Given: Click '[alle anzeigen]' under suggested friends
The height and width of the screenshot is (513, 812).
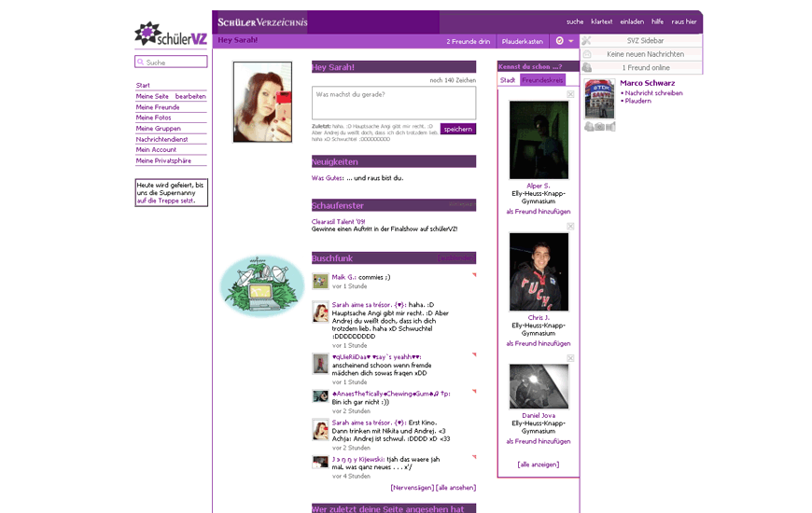Looking at the screenshot, I should tap(539, 464).
